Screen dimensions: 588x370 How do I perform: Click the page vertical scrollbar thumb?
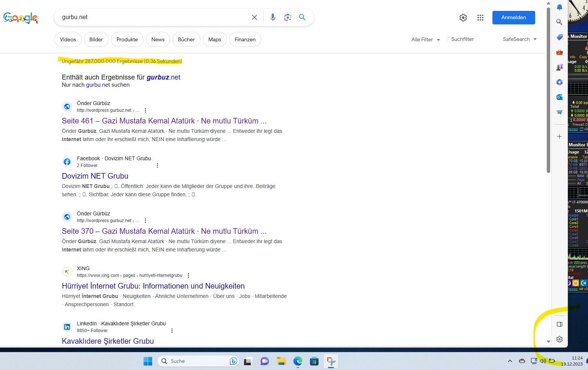pyautogui.click(x=548, y=90)
